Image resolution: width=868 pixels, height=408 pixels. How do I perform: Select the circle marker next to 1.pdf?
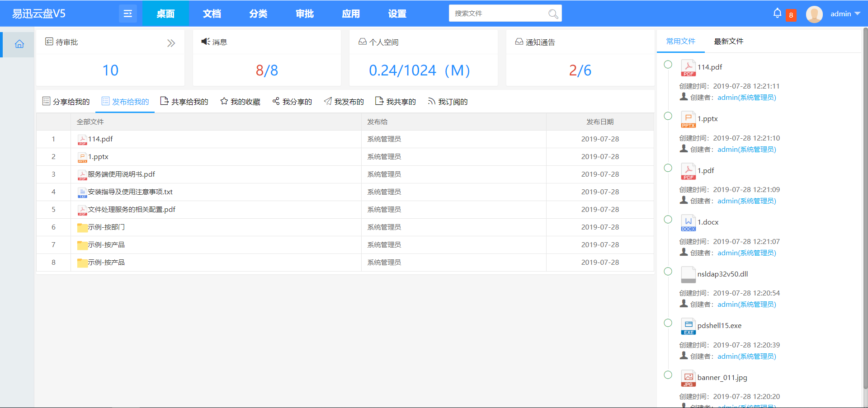pos(668,168)
